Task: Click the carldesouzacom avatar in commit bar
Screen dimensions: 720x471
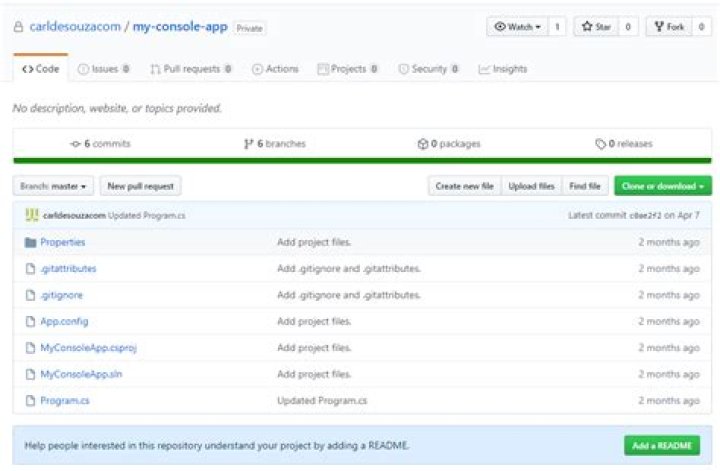Action: [x=32, y=215]
